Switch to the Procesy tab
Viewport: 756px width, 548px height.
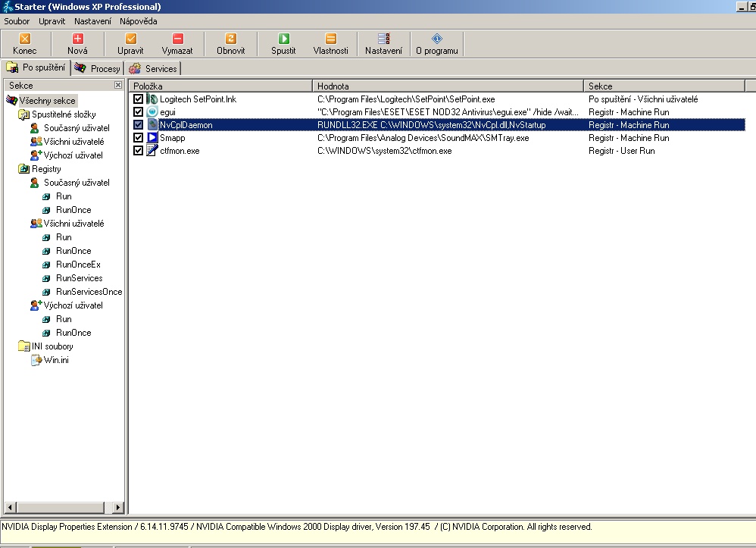[98, 68]
